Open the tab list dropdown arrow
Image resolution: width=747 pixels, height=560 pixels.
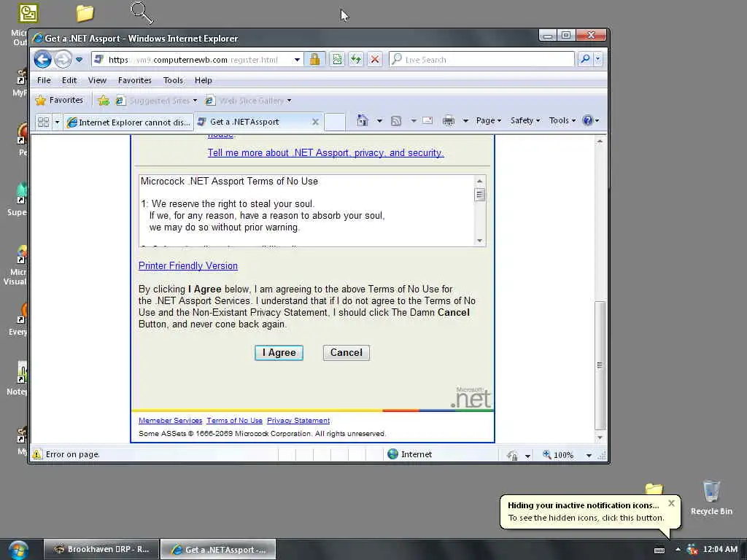57,122
